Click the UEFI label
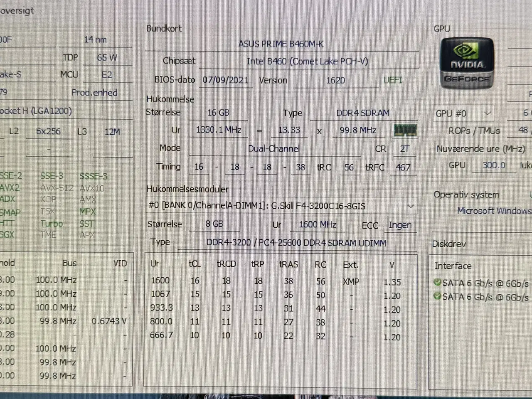The image size is (532, 399). (392, 80)
